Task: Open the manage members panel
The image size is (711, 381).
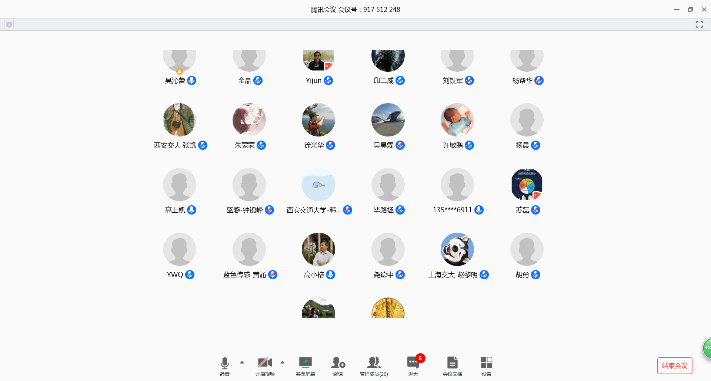Action: (374, 366)
